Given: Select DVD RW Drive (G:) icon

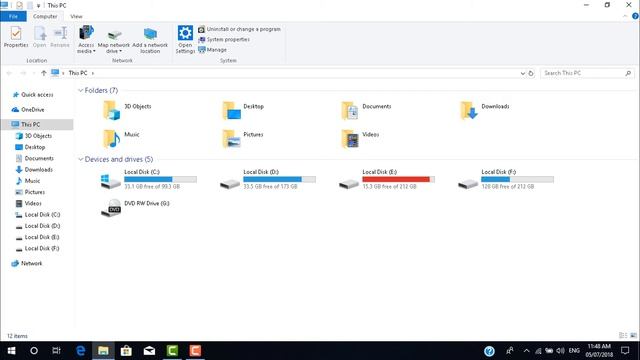Looking at the screenshot, I should pyautogui.click(x=111, y=208).
